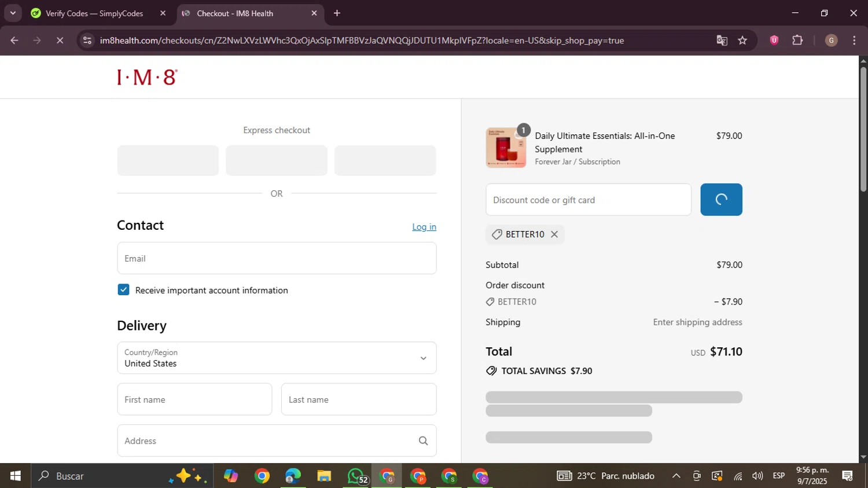Bookmark this page with star icon

pyautogui.click(x=742, y=41)
